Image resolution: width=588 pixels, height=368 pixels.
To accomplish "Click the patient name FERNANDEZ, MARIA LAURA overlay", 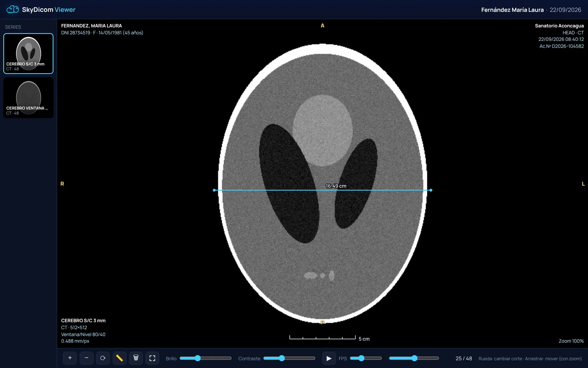I will (x=91, y=26).
